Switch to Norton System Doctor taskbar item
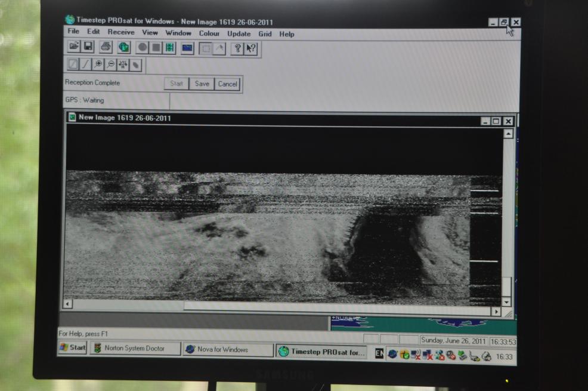The image size is (588, 391). (135, 348)
